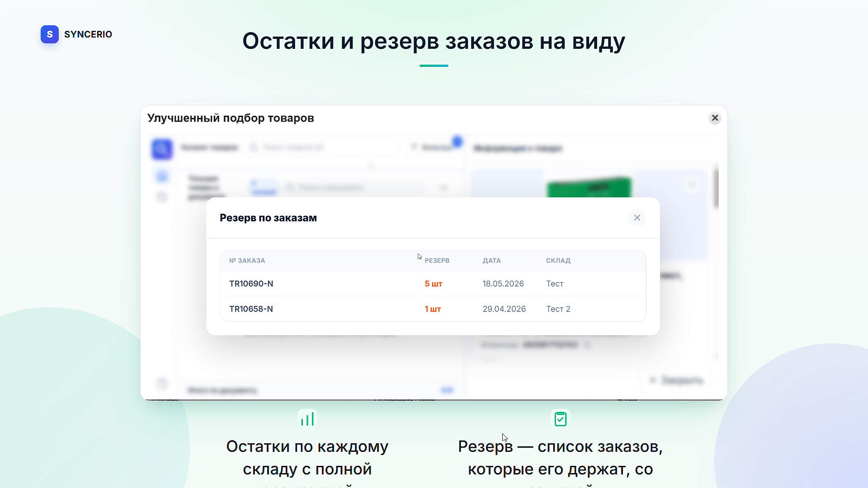
Task: Click the date 18.05.2026
Action: [x=503, y=284]
